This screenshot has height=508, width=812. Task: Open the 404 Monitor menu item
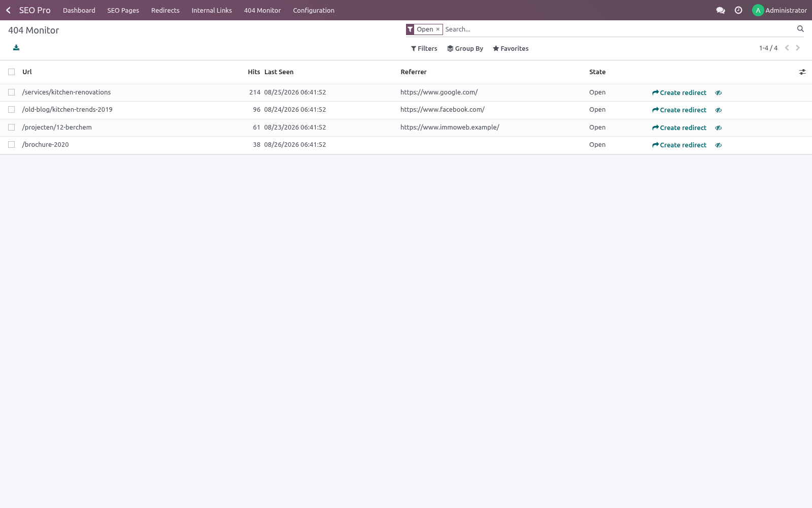pos(262,10)
